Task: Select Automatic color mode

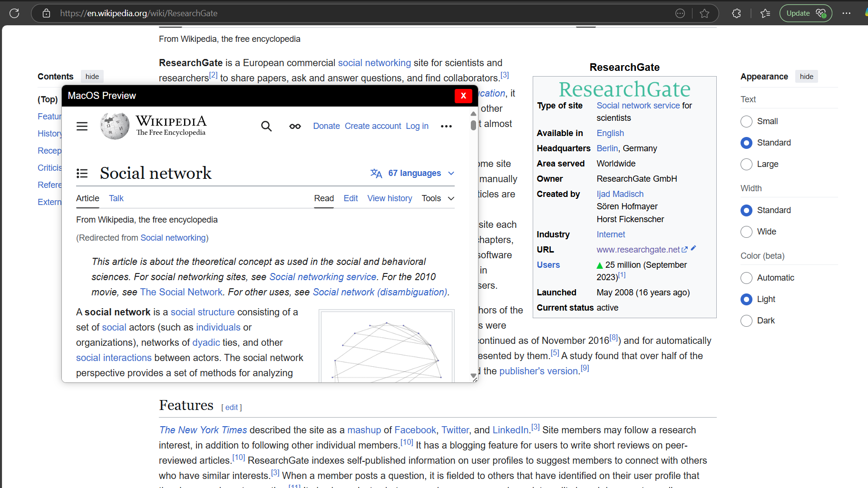Action: [x=746, y=278]
